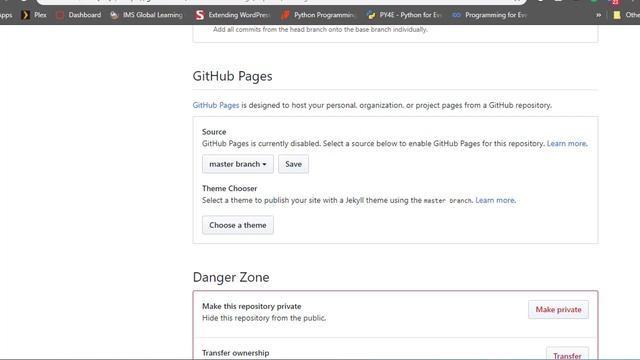Open the Dashboard bookmark

tap(79, 15)
